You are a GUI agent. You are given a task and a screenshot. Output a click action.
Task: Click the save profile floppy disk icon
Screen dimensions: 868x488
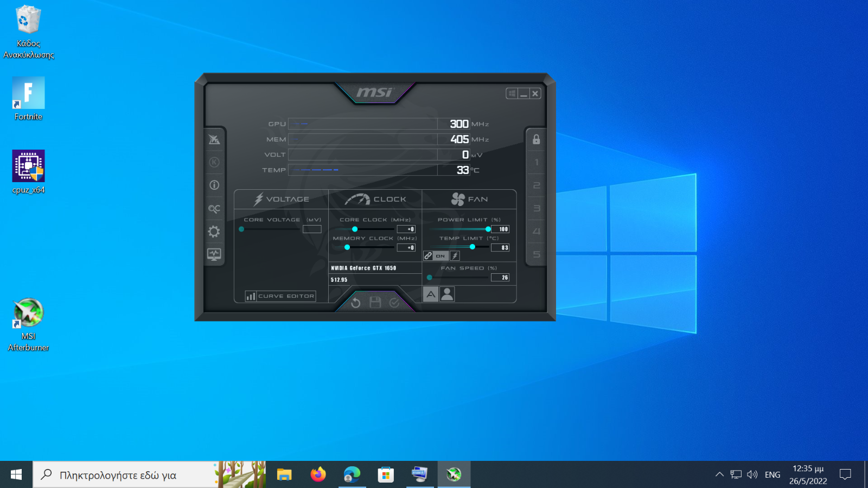(375, 303)
